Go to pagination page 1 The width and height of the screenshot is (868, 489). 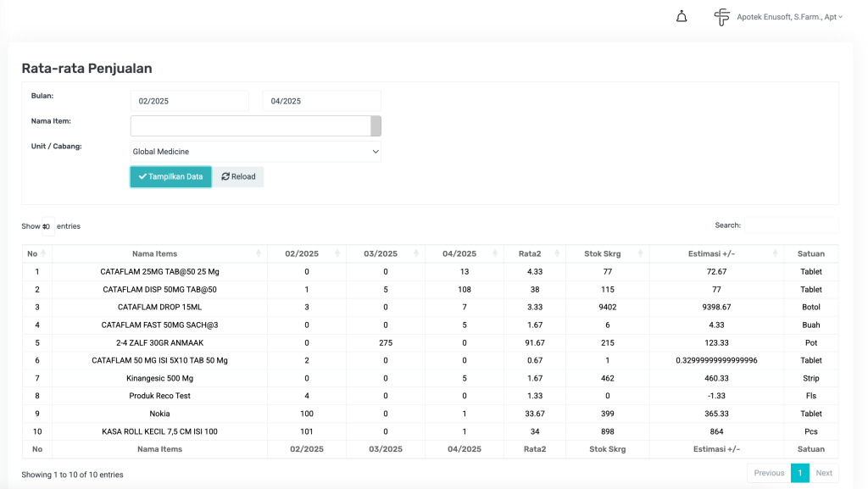[x=799, y=473]
